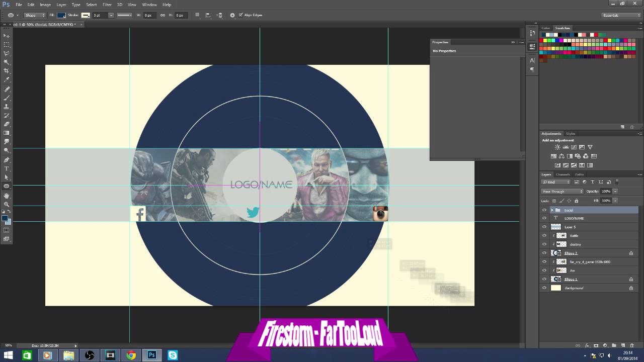Select the Ellipse shape tool in toolbox
The height and width of the screenshot is (362, 644).
point(7,186)
